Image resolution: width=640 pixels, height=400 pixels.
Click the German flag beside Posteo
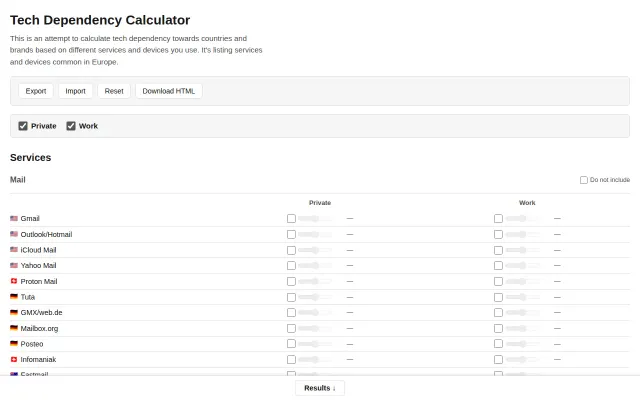pyautogui.click(x=14, y=343)
